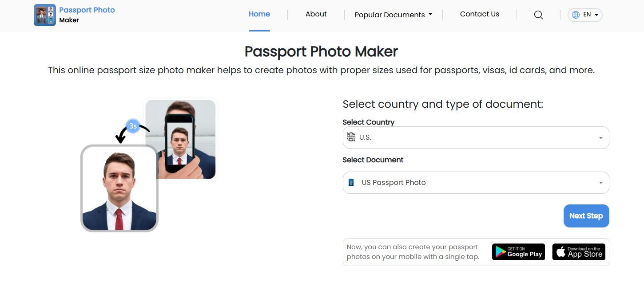Image resolution: width=644 pixels, height=286 pixels.
Task: Expand the Select Document dropdown
Action: click(x=476, y=182)
